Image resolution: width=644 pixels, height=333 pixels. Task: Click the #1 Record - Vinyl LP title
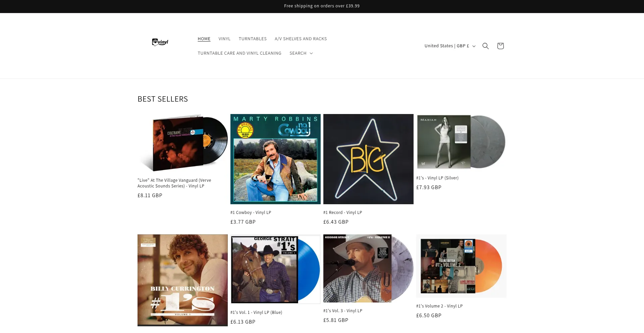point(342,213)
